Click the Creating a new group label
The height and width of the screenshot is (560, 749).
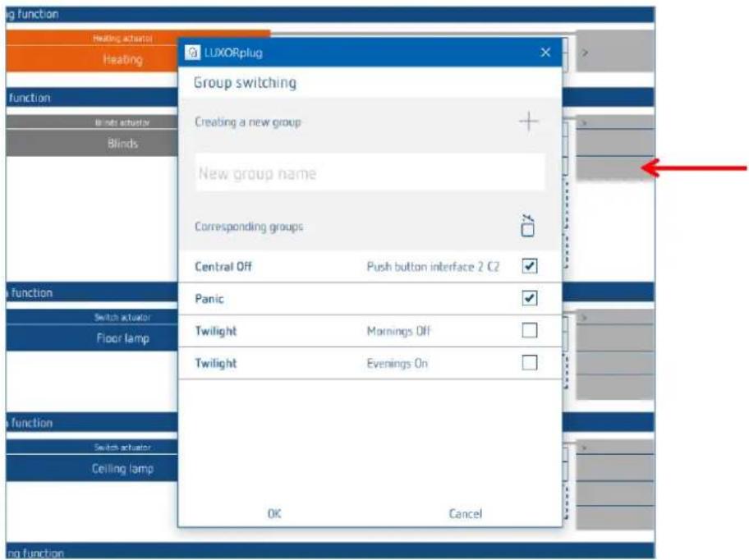click(247, 122)
